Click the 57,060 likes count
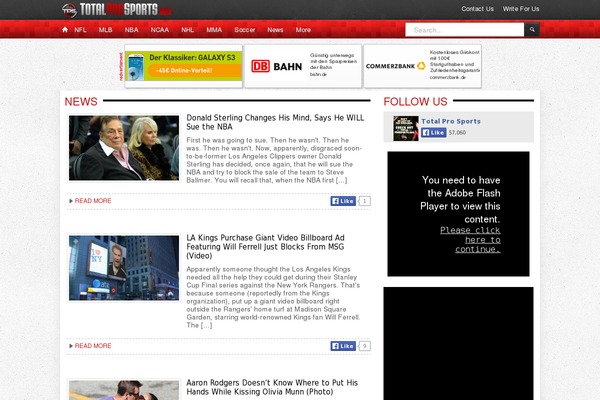600x400 pixels. pos(457,132)
